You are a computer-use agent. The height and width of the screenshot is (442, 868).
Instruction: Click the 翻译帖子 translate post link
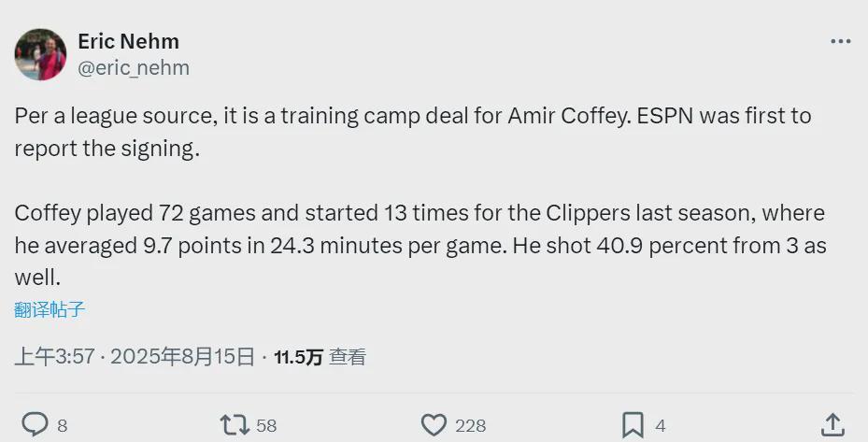click(50, 309)
